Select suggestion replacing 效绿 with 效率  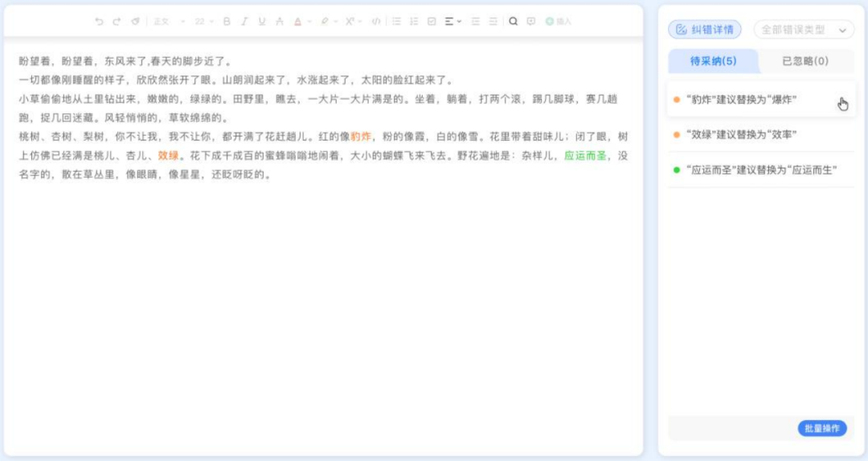pos(761,134)
